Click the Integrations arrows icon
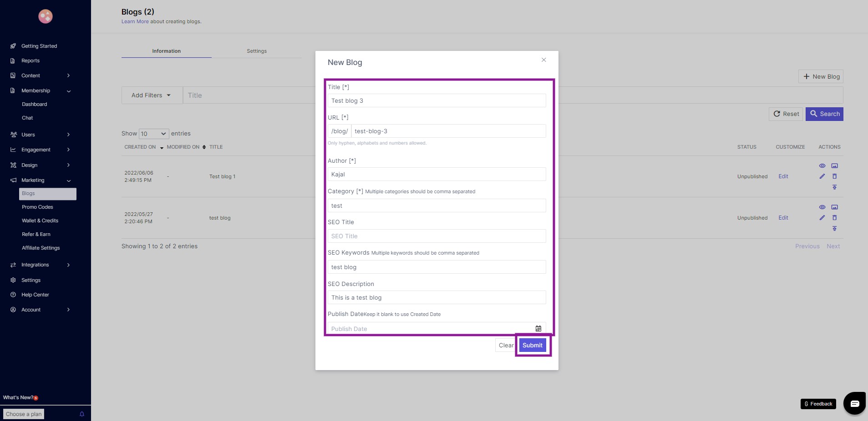The image size is (868, 421). [x=13, y=265]
